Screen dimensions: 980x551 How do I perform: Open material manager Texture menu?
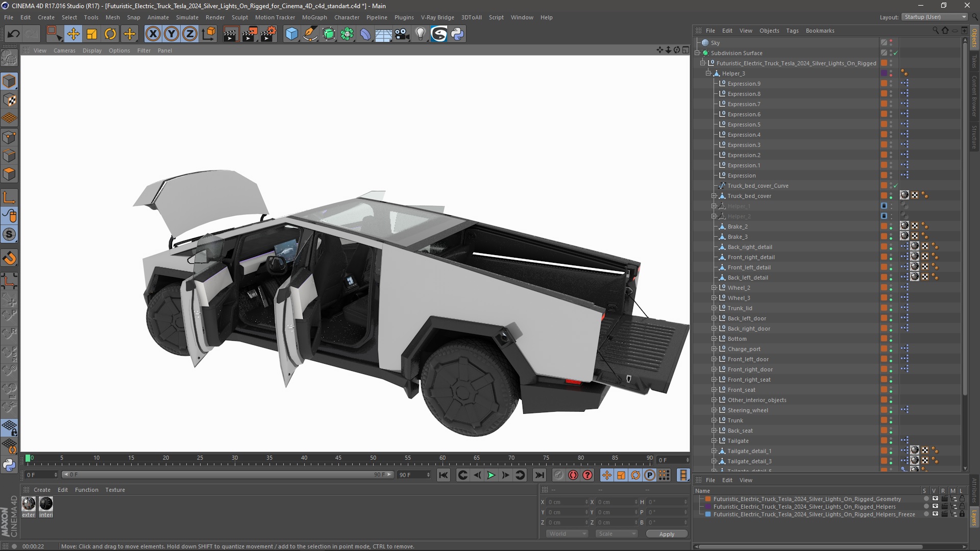pos(115,490)
